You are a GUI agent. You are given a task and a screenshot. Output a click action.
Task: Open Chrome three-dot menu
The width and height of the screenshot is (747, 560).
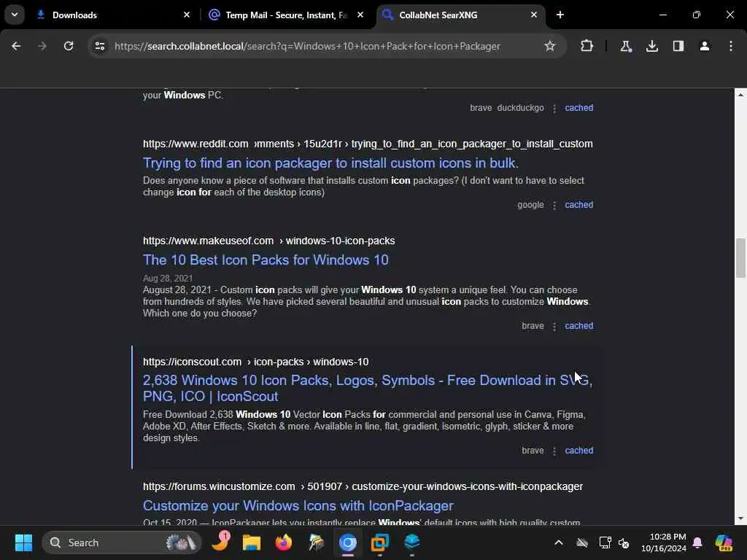[x=731, y=46]
